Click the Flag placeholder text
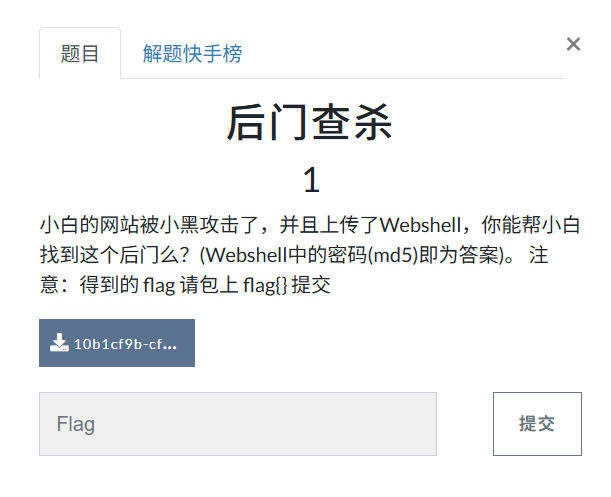 pyautogui.click(x=76, y=424)
